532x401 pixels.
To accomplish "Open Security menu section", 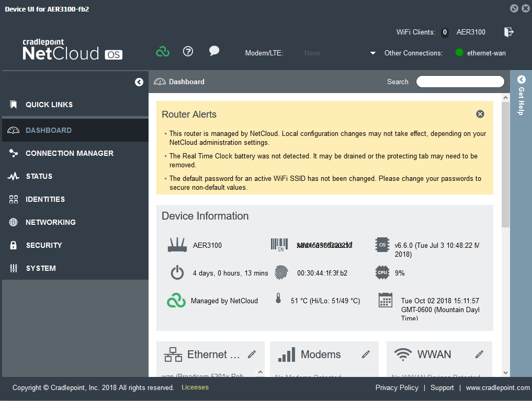I will click(x=75, y=245).
